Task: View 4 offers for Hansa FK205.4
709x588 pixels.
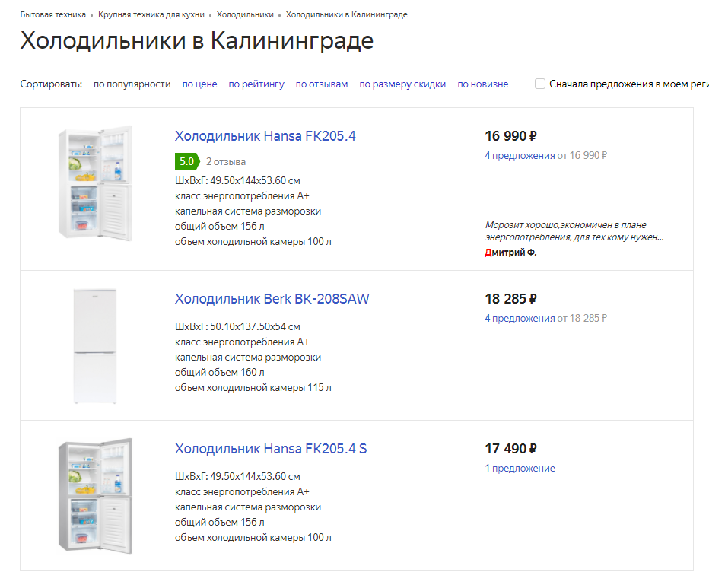Action: 520,156
